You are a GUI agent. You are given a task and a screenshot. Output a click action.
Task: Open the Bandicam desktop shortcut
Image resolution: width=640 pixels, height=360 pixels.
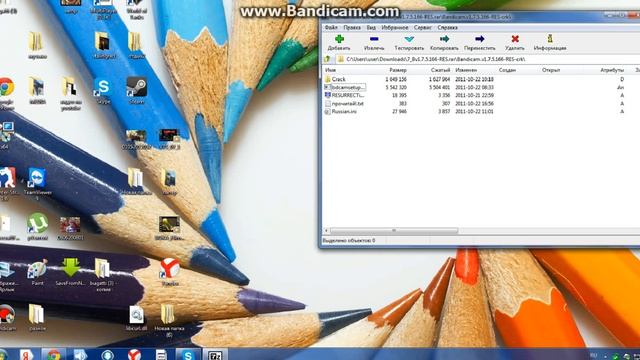(7, 318)
